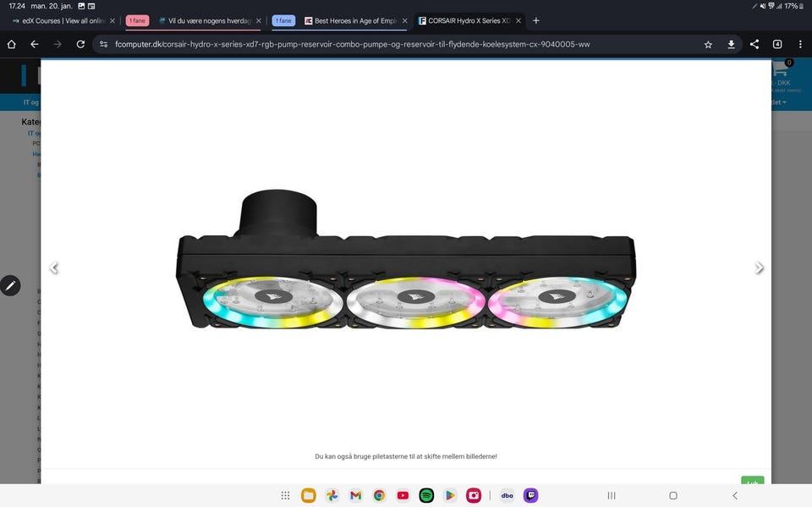Image resolution: width=812 pixels, height=507 pixels.
Task: Close the Best Heroes tab
Action: pos(404,20)
